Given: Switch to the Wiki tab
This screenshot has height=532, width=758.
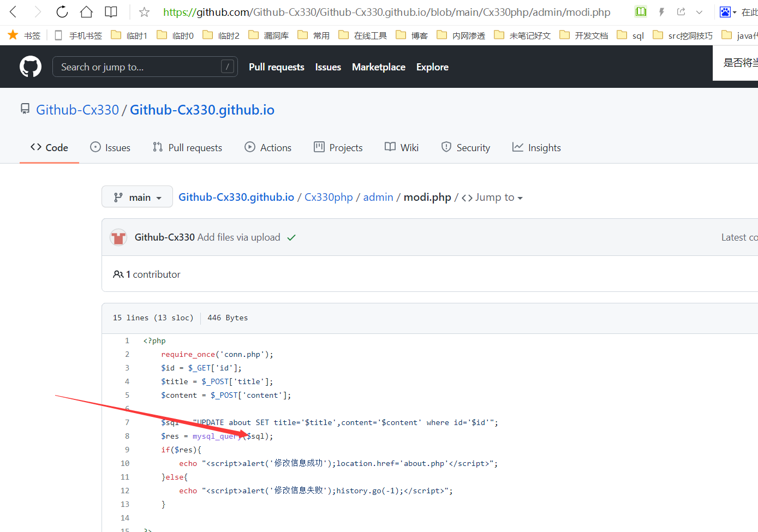Looking at the screenshot, I should point(402,147).
